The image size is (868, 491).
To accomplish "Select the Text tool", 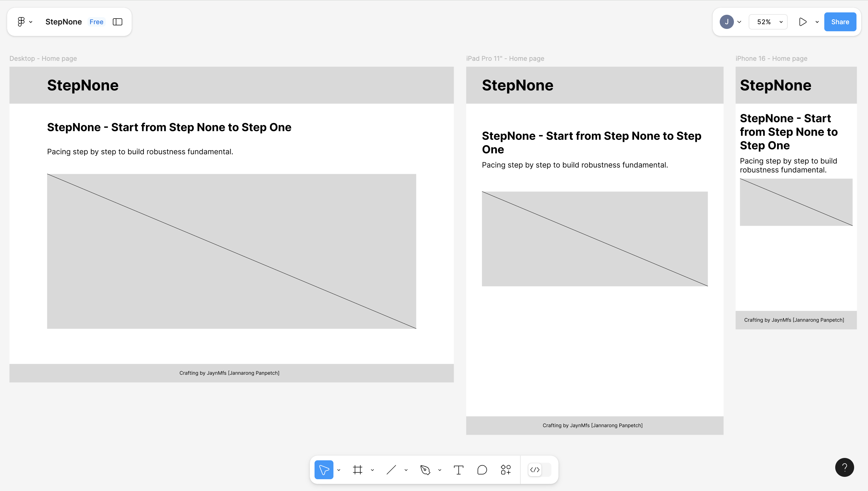I will [x=458, y=469].
